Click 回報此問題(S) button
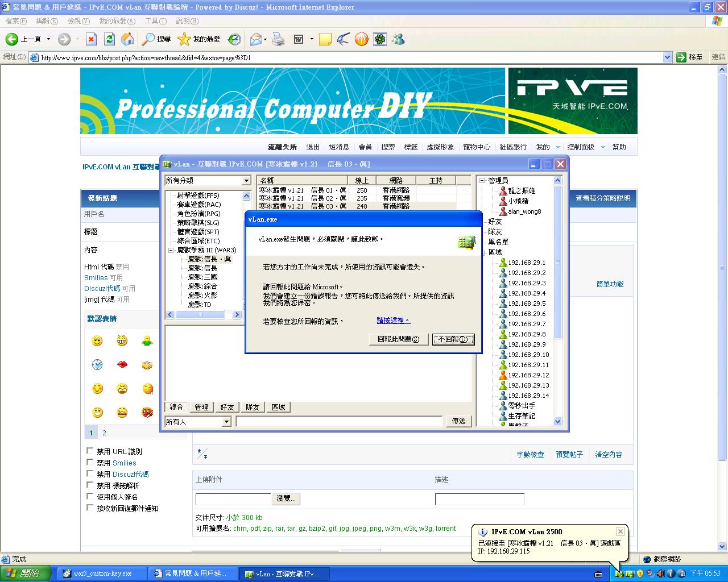This screenshot has height=582, width=728. [x=399, y=339]
